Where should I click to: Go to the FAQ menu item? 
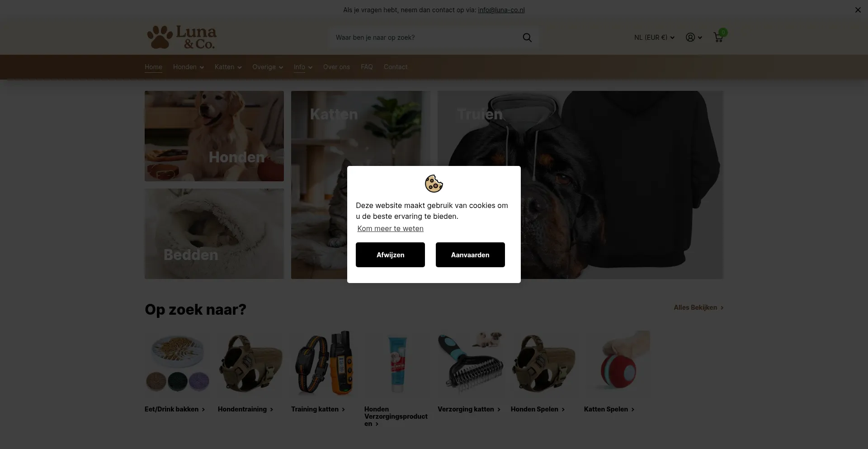(367, 67)
